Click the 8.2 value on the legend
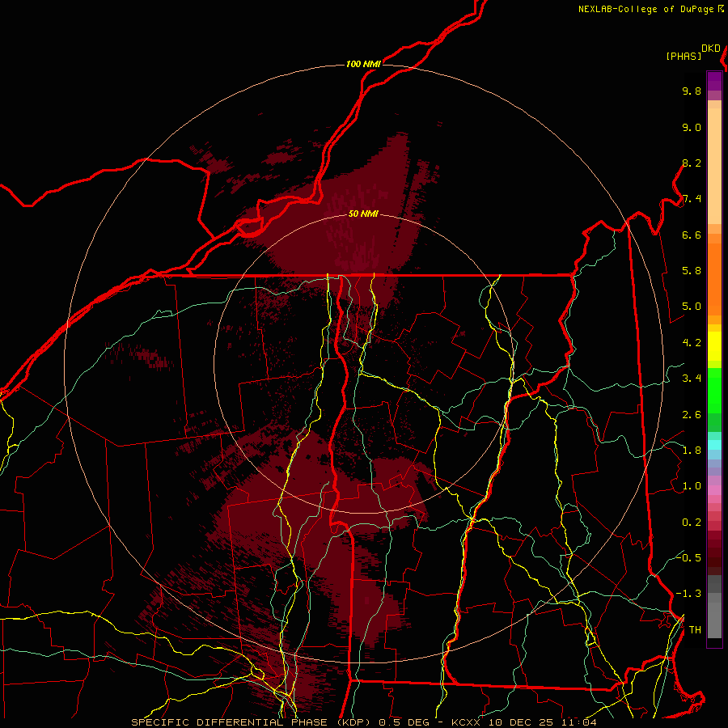The height and width of the screenshot is (728, 728). tap(692, 163)
